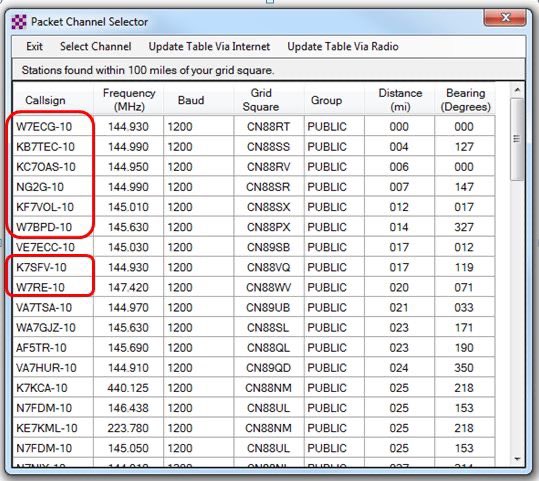This screenshot has width=539, height=481.
Task: Click grid square CN89UB
Action: (x=268, y=308)
